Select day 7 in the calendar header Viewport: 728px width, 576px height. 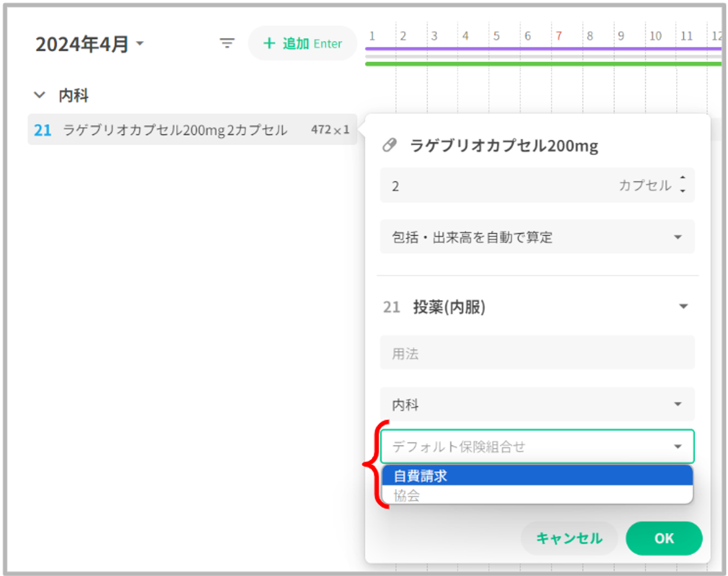(559, 36)
